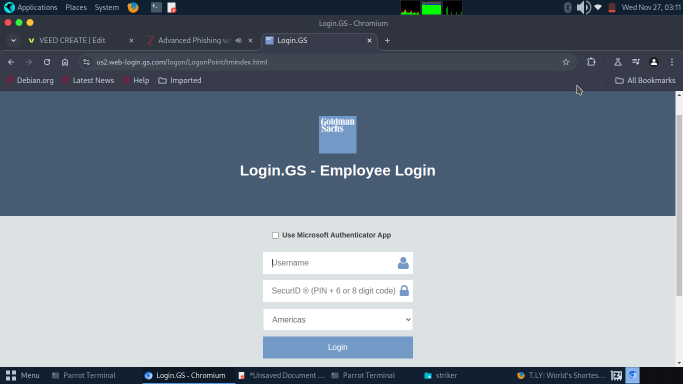This screenshot has height=384, width=683.
Task: Open the system volume speaker icon
Action: [x=584, y=7]
